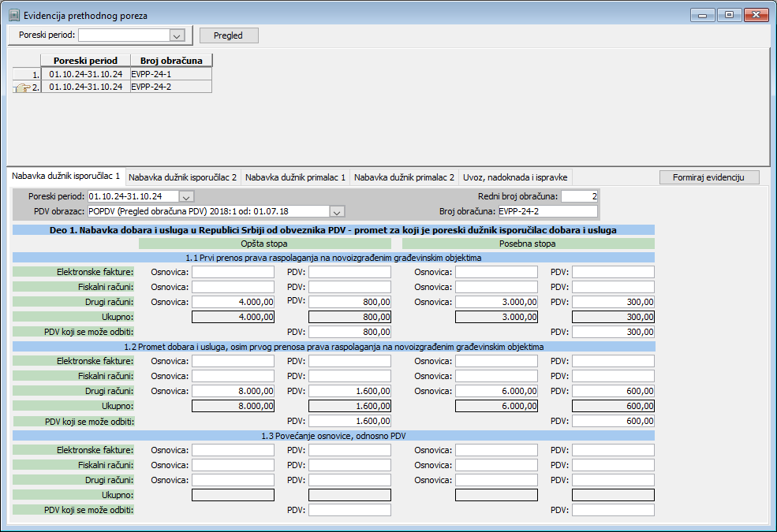
Task: Go to Uvoz, nadoknada i ispravke tab
Action: pos(515,177)
